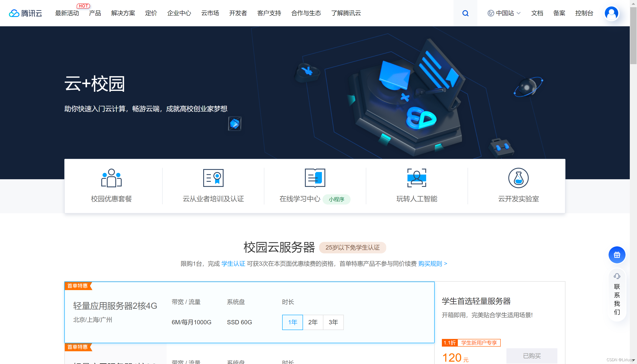
Task: Click the 在线学习中心 book icon
Action: tap(315, 178)
